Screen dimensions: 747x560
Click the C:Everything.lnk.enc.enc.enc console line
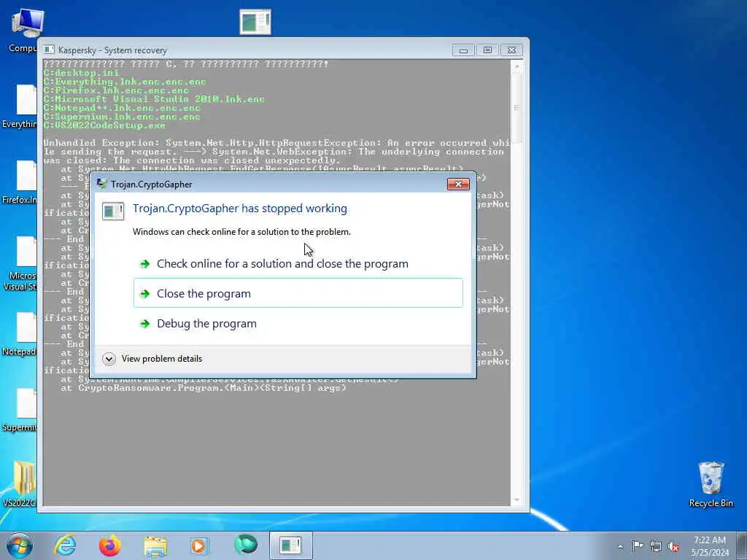tap(125, 82)
